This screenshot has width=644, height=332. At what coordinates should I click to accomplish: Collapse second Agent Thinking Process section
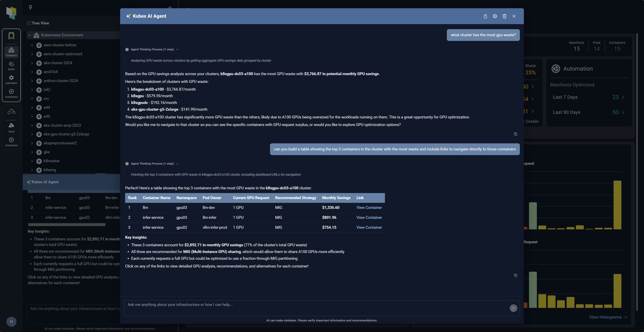point(177,164)
